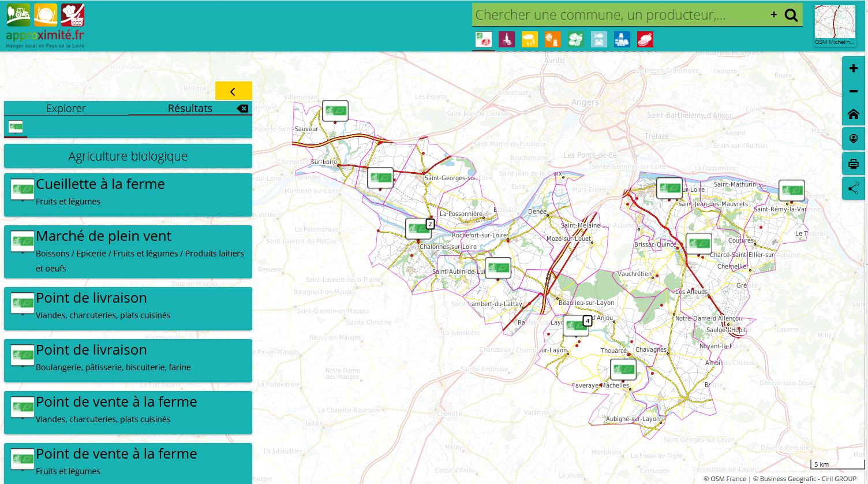This screenshot has width=868, height=484.
Task: Filter by drinks and wine category icon
Action: point(507,39)
